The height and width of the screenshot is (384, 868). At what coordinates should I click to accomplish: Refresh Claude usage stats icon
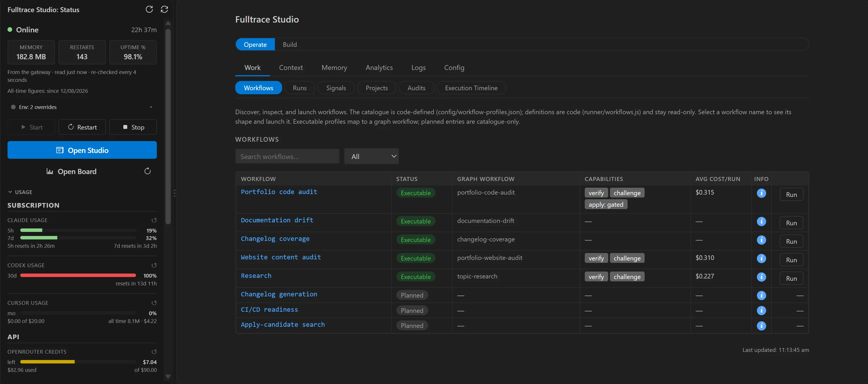(x=154, y=220)
